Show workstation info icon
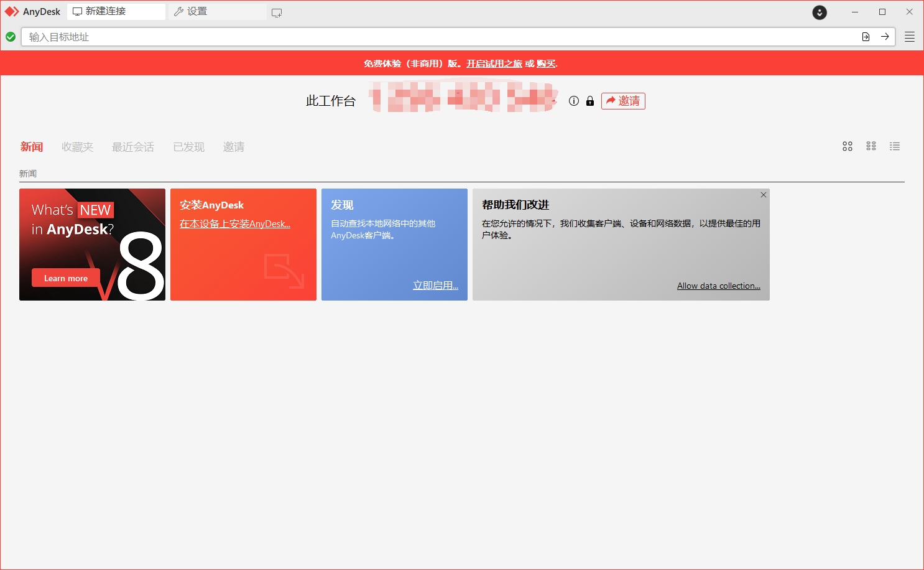Screen dimensions: 924x570 click(x=574, y=101)
